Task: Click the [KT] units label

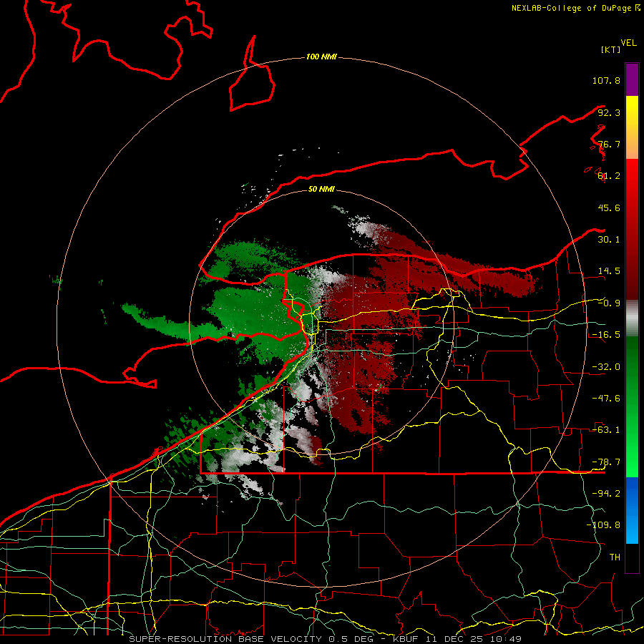Action: [x=610, y=49]
